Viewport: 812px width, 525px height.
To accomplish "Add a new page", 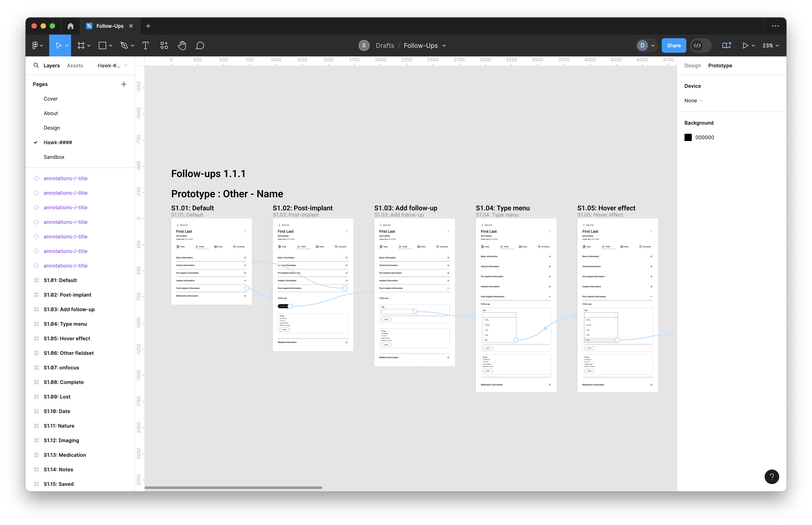I will click(x=124, y=84).
